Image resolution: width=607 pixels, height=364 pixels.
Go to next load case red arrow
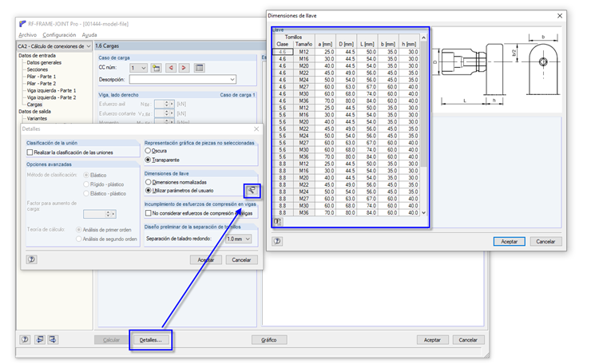pos(184,68)
